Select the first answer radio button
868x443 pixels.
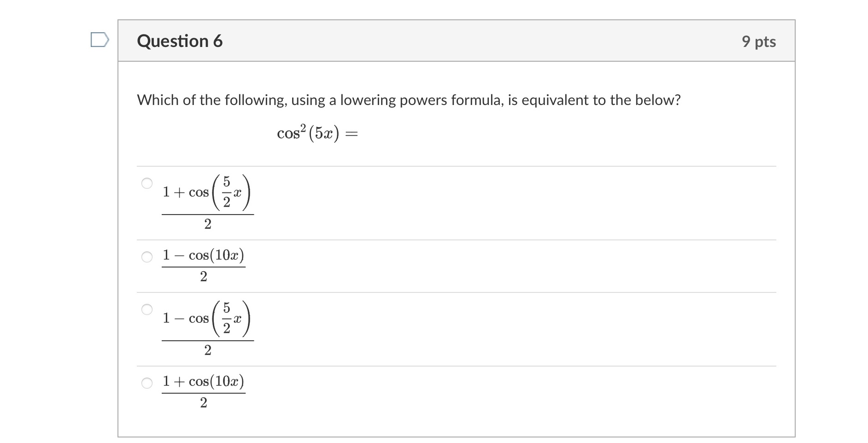[x=147, y=183]
